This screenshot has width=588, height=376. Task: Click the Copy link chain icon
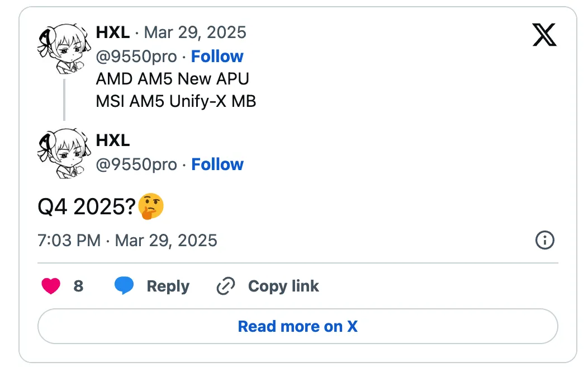(x=225, y=286)
